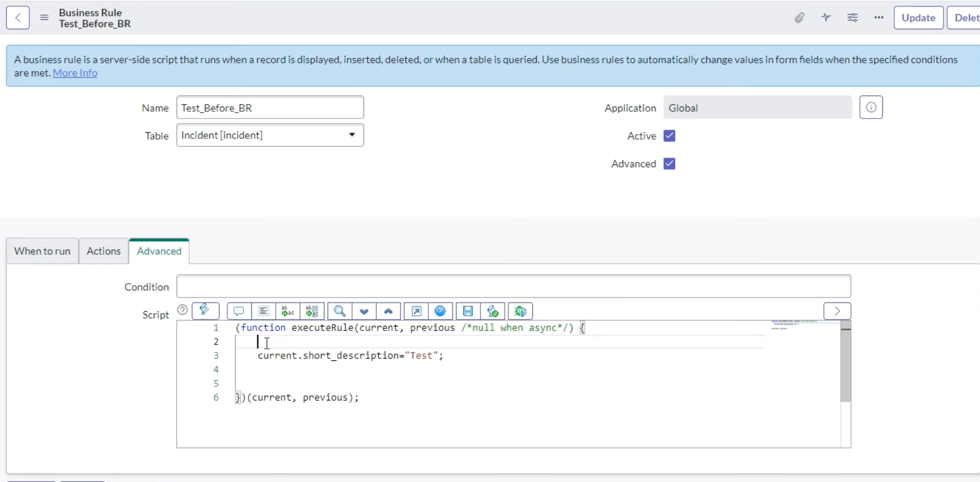Image resolution: width=980 pixels, height=482 pixels.
Task: Save the script using the disk icon
Action: click(x=467, y=311)
